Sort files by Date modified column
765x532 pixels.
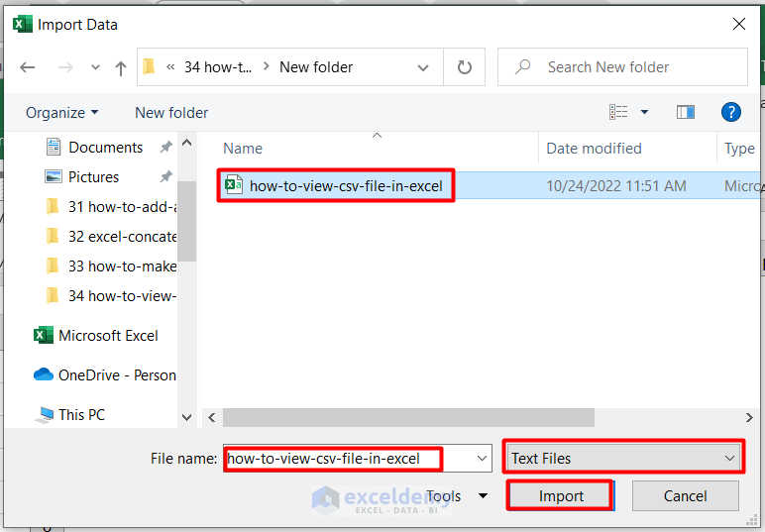point(594,149)
